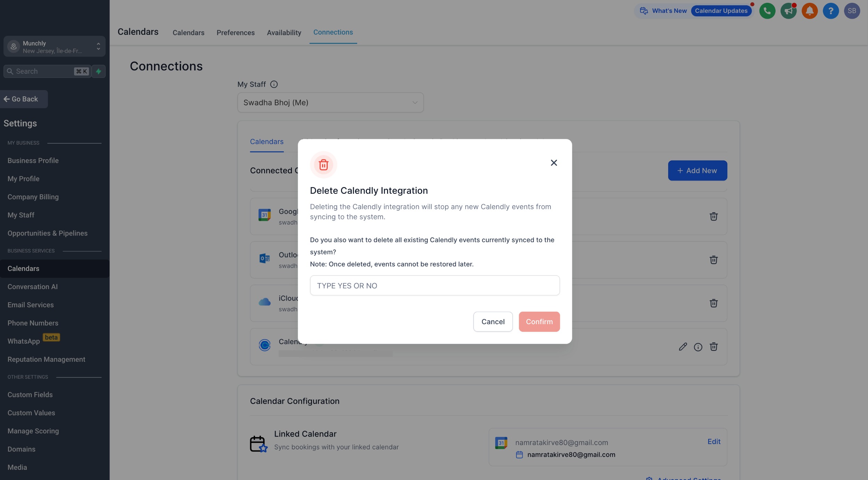868x480 pixels.
Task: Open the orange notifications bell
Action: point(810,11)
